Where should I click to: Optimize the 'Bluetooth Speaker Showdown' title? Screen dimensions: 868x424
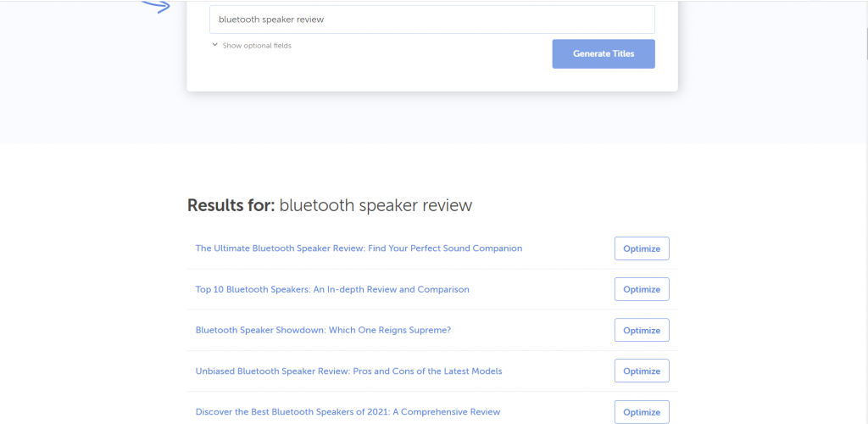[x=642, y=330]
